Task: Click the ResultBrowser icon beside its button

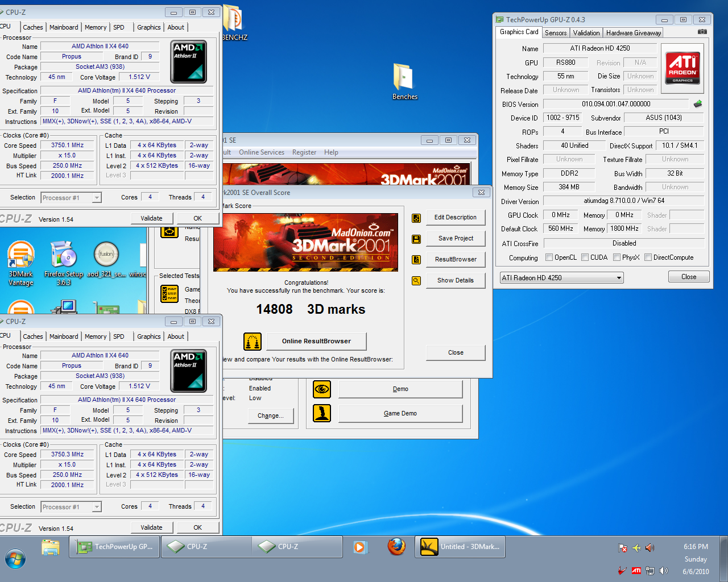Action: coord(416,260)
